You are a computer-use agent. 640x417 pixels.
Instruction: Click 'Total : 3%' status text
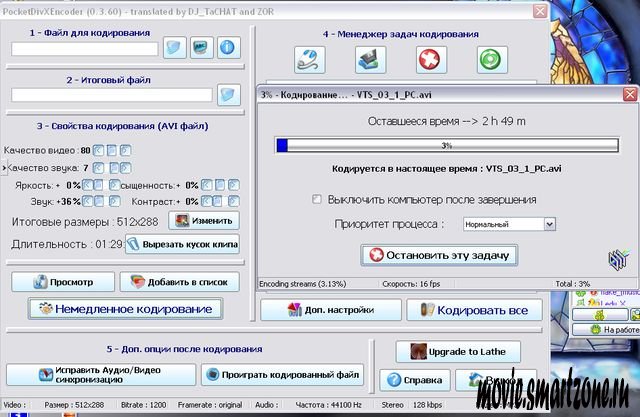coord(573,284)
